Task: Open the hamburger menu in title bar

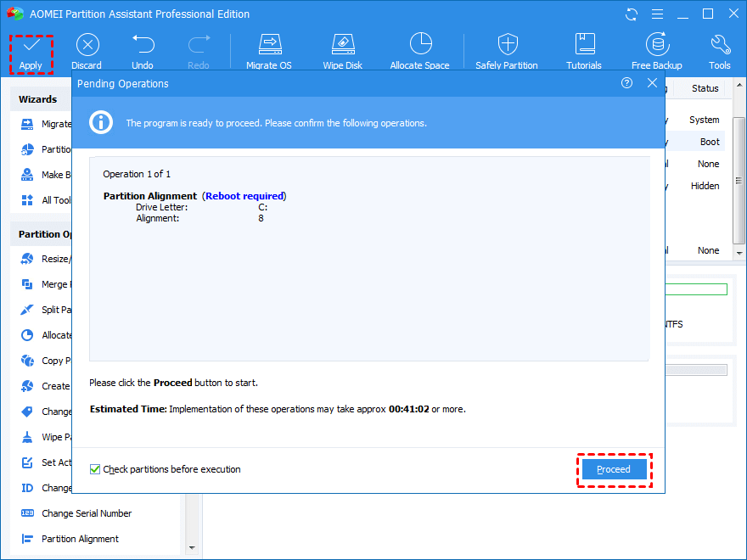Action: pyautogui.click(x=657, y=14)
